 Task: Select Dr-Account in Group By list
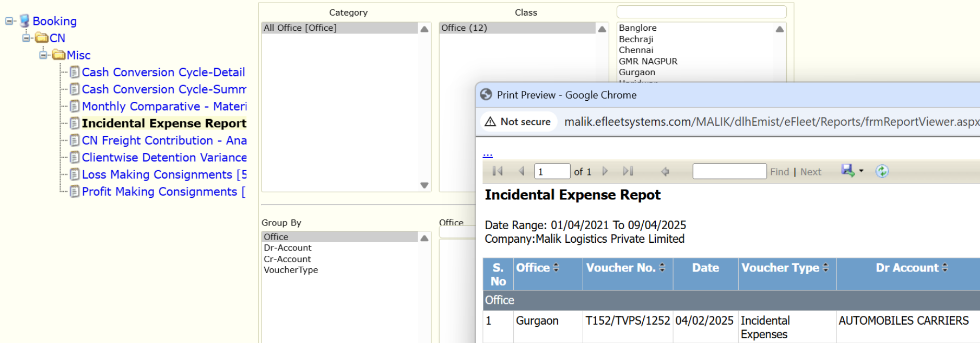287,248
